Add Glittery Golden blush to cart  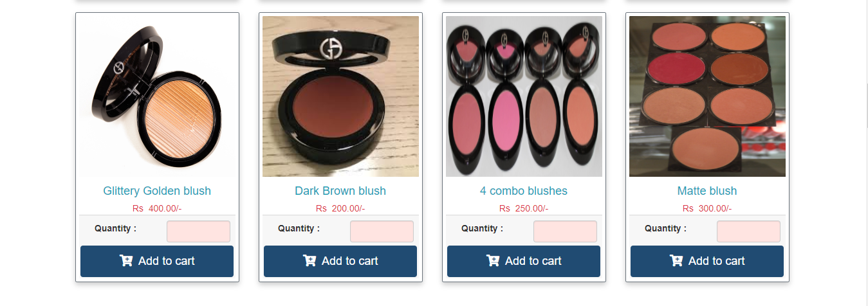157,261
